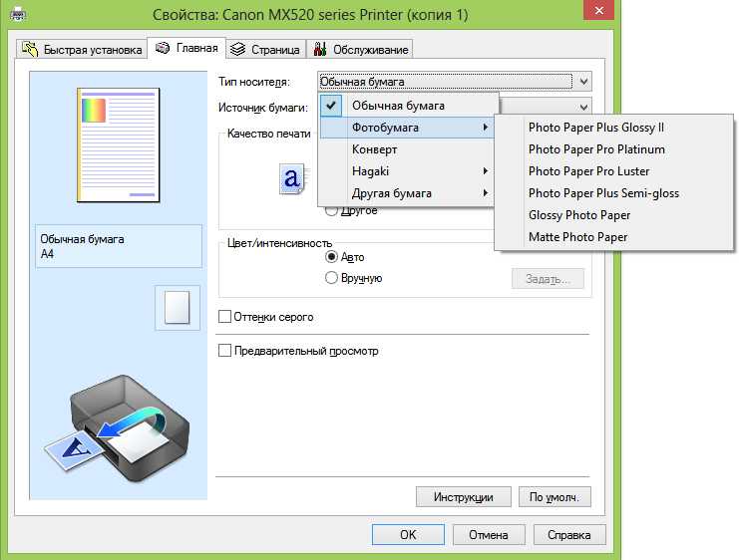The width and height of the screenshot is (739, 560).
Task: Close the printer properties window
Action: tap(598, 10)
